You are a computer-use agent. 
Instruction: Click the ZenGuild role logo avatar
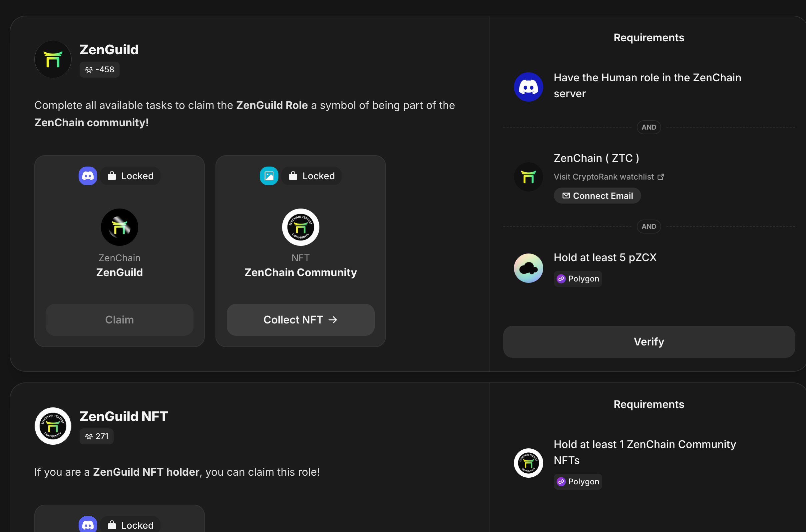coord(53,59)
